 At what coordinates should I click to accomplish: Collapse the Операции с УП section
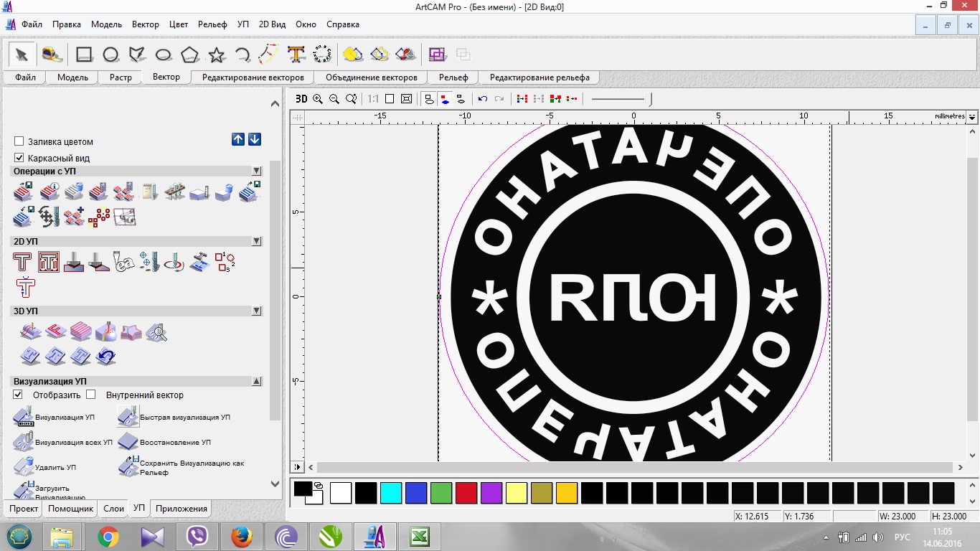pyautogui.click(x=257, y=171)
